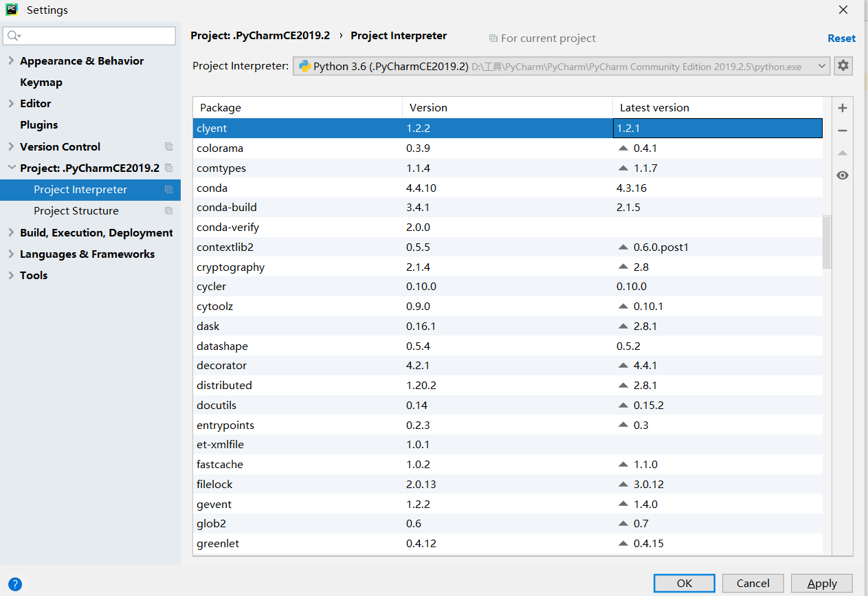
Task: Click upgrade arrow for dask 2.8.1
Action: (x=623, y=326)
